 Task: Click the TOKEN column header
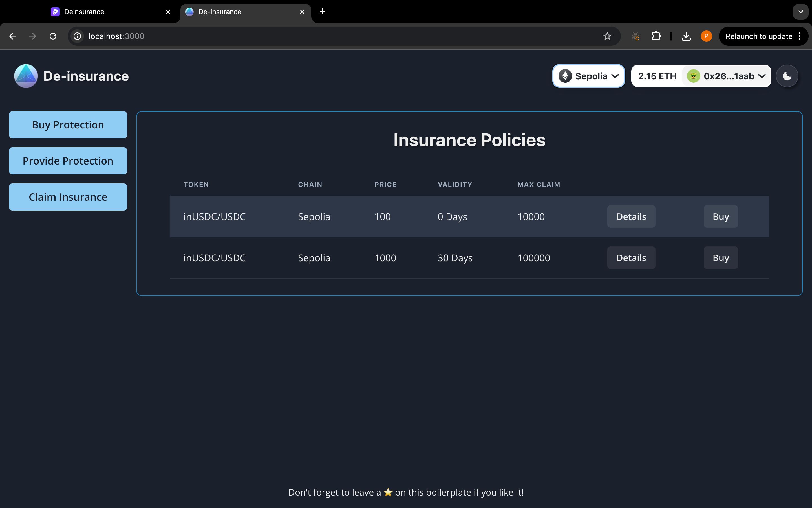click(x=196, y=185)
